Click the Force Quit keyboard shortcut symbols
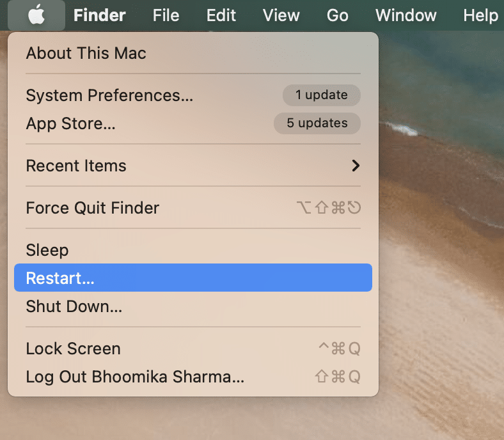Image resolution: width=504 pixels, height=440 pixels. (329, 208)
